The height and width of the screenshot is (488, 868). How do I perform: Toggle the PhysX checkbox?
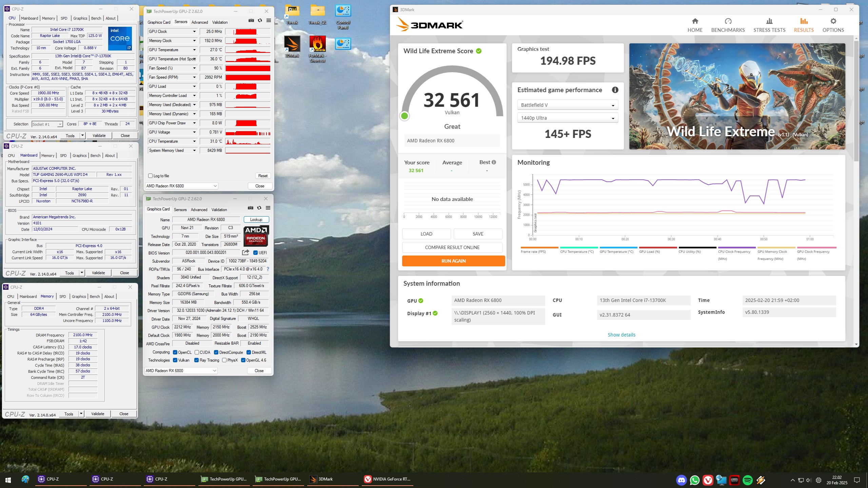[x=224, y=360]
